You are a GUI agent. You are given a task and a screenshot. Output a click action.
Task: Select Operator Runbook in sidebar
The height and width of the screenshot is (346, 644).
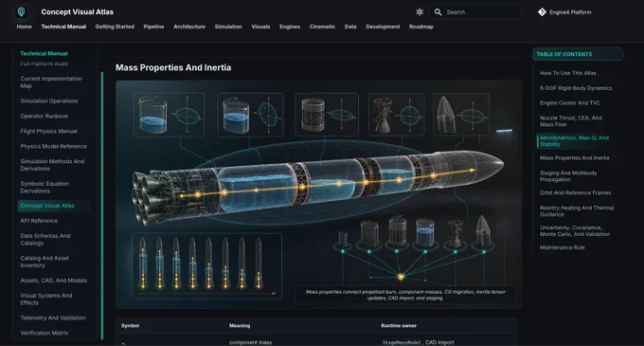[45, 117]
